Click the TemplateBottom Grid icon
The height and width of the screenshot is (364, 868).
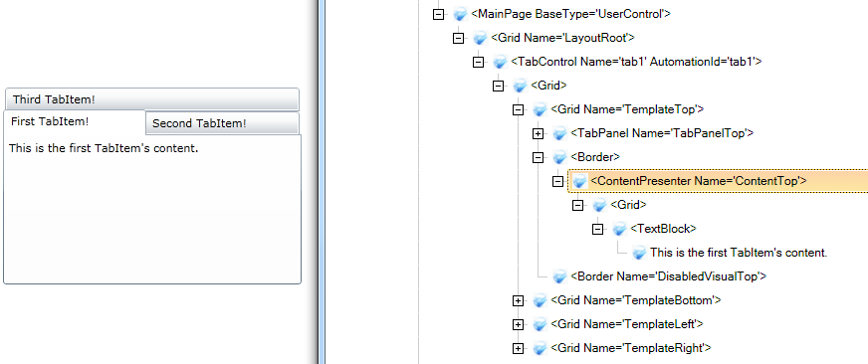click(540, 300)
